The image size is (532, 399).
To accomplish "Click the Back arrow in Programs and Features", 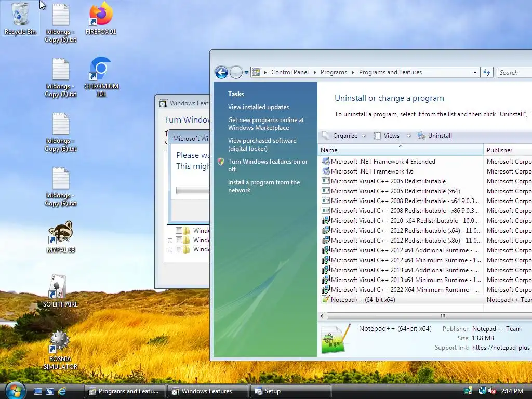I will 221,72.
